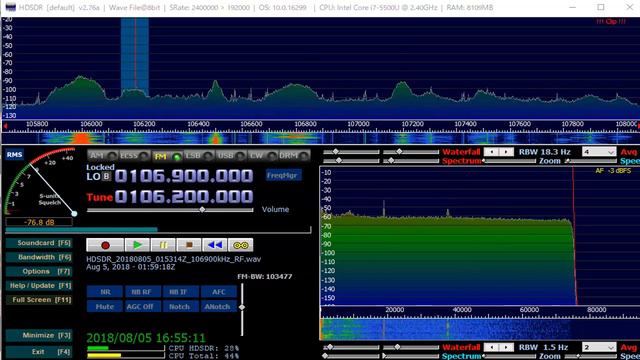This screenshot has width=640, height=360.
Task: Click left arrow of upper RBW stepper
Action: (x=491, y=152)
